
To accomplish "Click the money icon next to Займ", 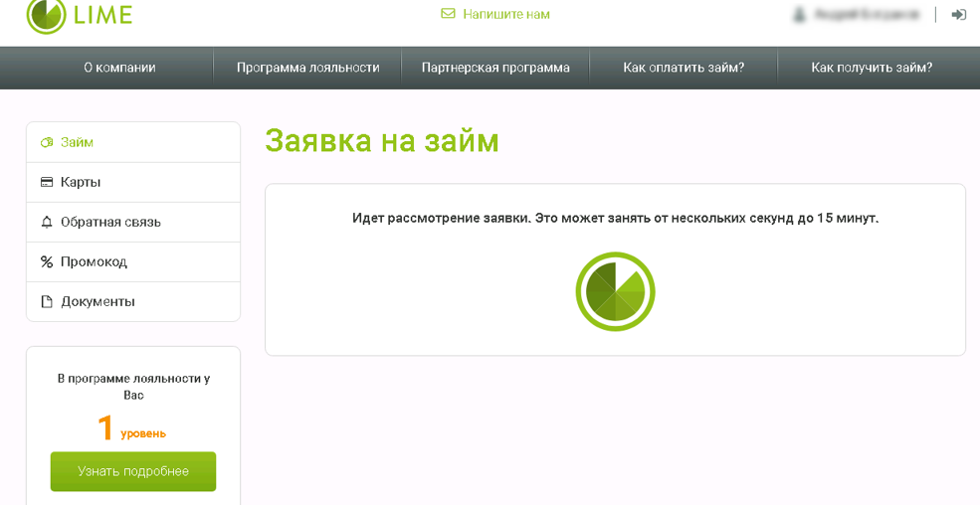I will pyautogui.click(x=46, y=143).
